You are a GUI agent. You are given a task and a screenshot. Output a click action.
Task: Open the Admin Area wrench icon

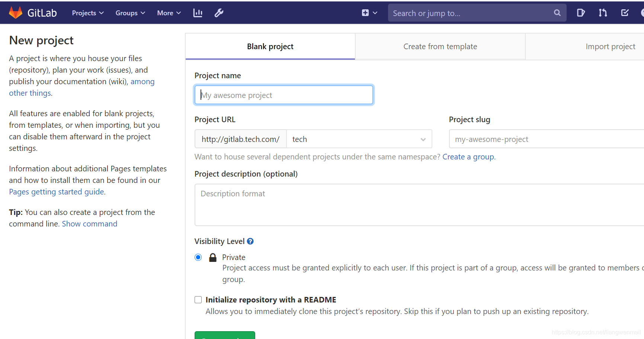pos(219,13)
